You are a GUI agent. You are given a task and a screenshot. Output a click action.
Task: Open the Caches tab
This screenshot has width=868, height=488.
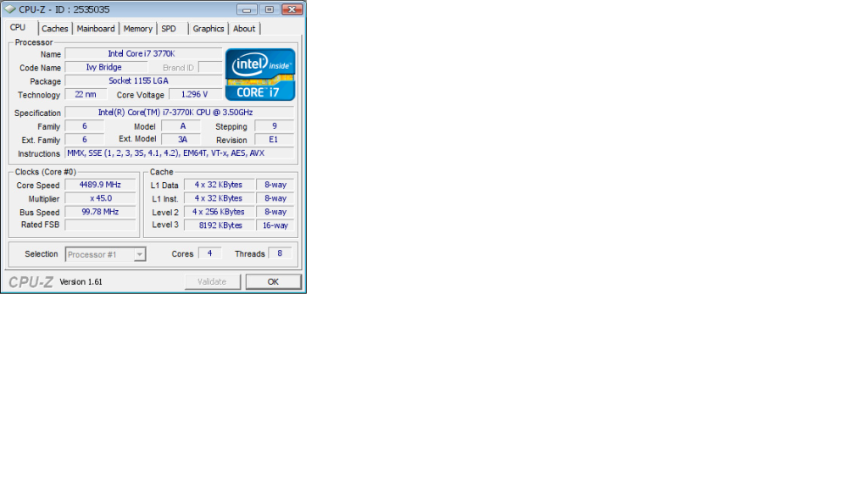[55, 29]
